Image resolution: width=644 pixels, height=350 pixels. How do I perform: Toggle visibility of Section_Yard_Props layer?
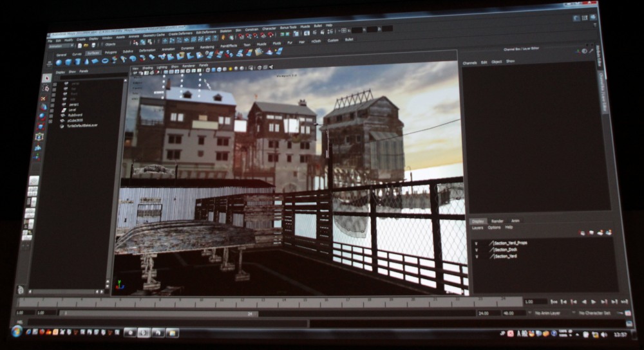coord(476,243)
